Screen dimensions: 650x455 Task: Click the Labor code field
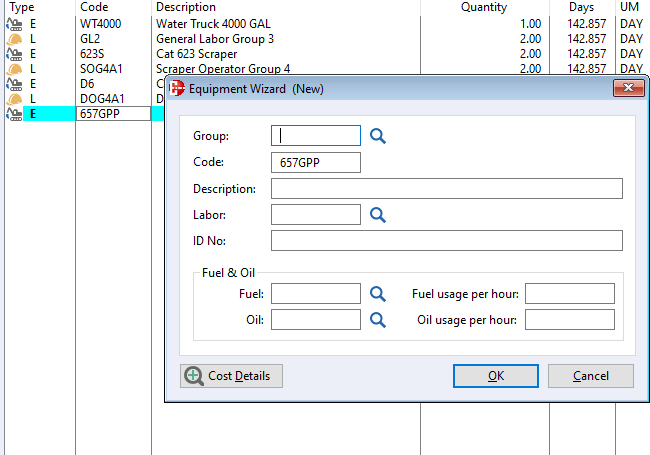point(316,215)
